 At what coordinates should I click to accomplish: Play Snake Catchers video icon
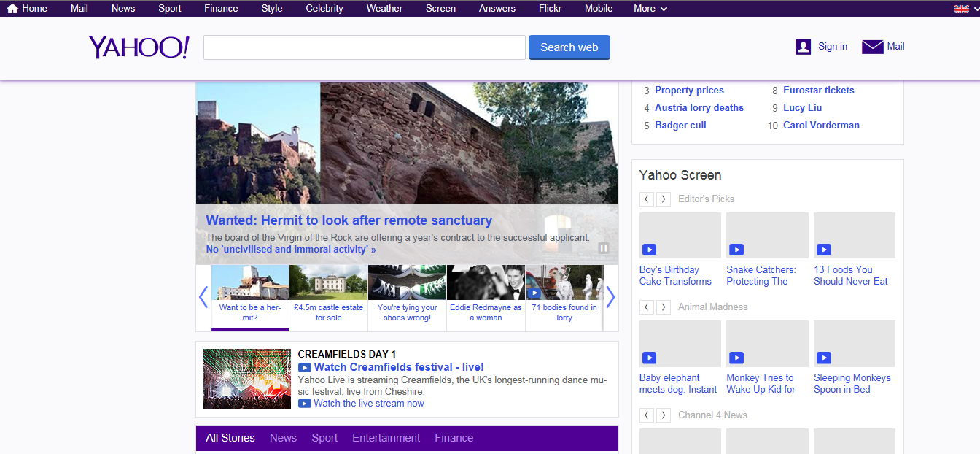click(736, 250)
